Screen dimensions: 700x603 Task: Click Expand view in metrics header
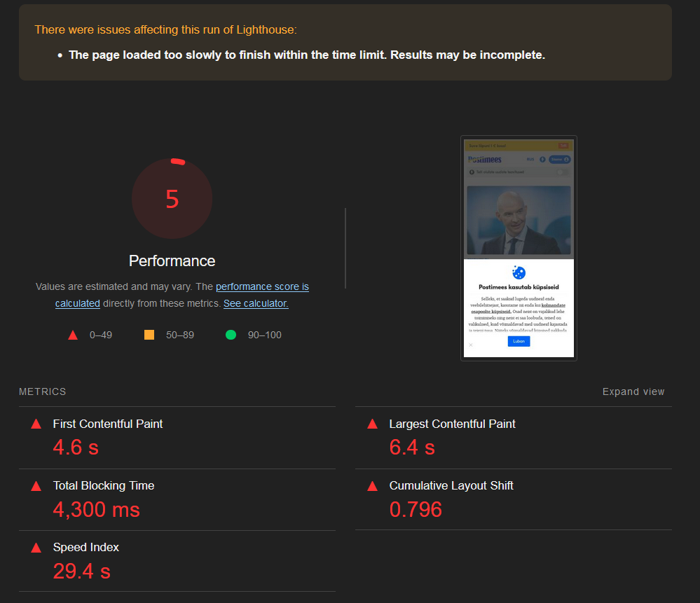[633, 391]
